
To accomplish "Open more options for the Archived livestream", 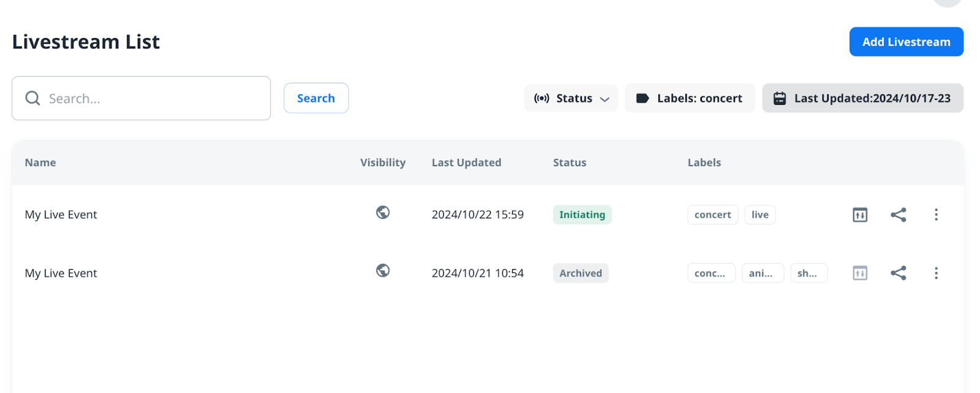I will pyautogui.click(x=936, y=273).
